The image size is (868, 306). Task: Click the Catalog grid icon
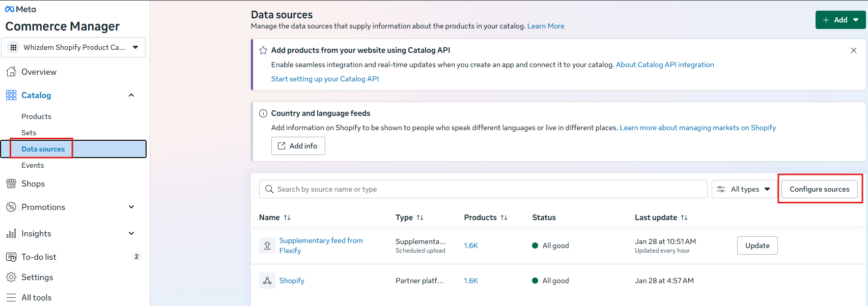[11, 95]
